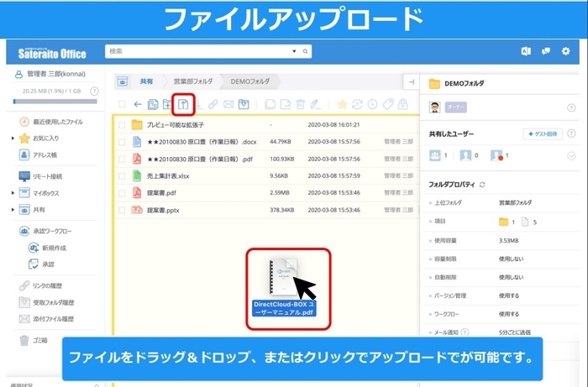Click the new folder icon with green plus
This screenshot has width=588, height=387.
point(167,104)
